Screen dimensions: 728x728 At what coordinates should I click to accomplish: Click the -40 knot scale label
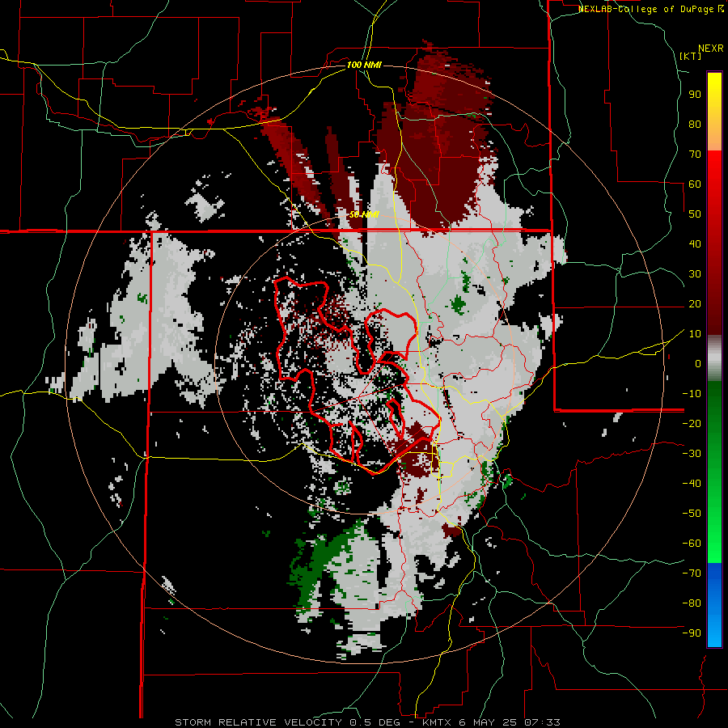[692, 484]
